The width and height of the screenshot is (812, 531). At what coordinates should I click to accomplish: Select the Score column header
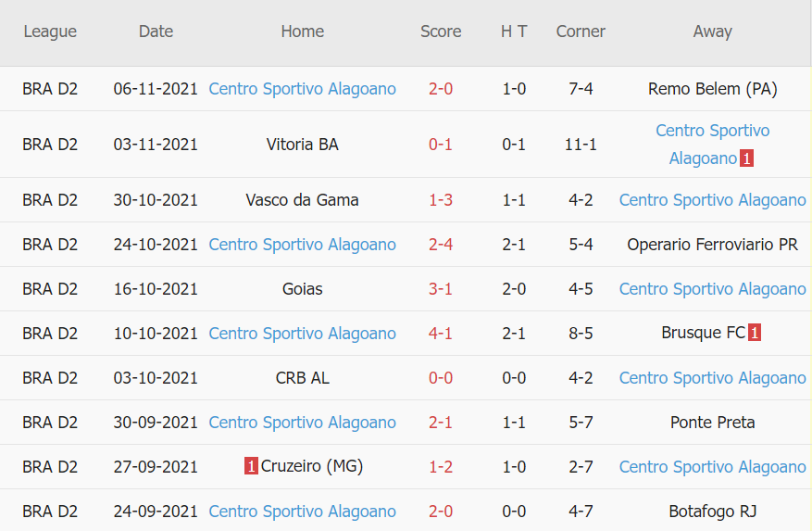coord(441,32)
